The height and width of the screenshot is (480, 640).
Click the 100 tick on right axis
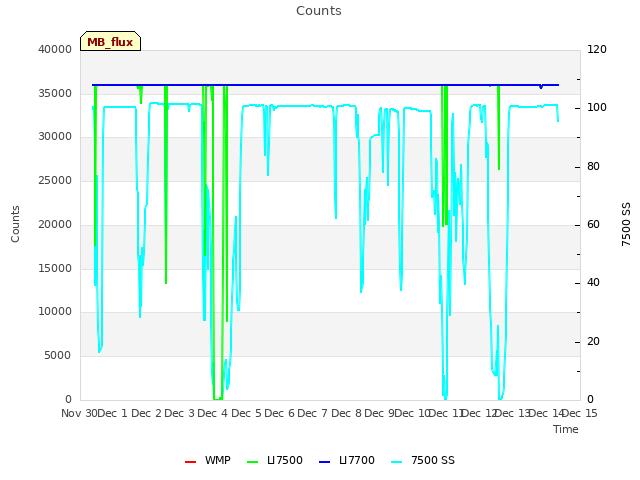(597, 108)
